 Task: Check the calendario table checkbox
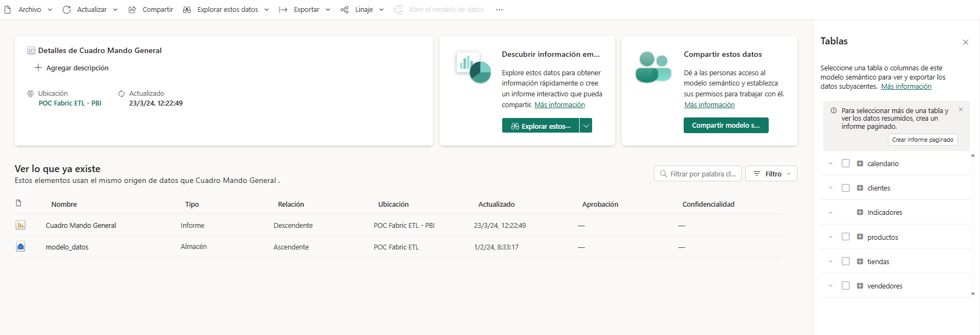tap(846, 163)
